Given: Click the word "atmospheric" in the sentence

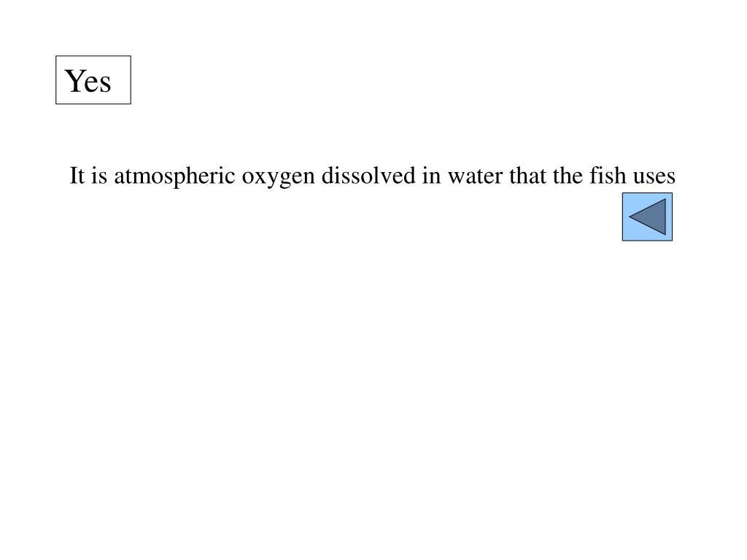Looking at the screenshot, I should click(174, 176).
